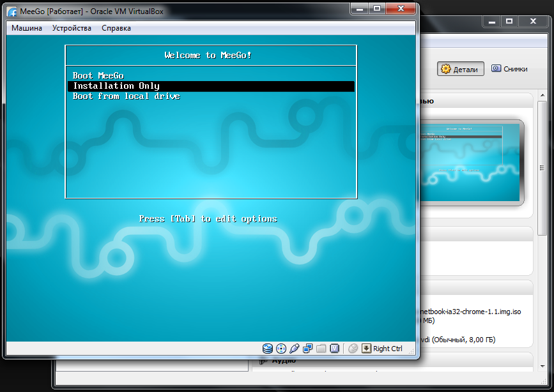Click the shared folders status icon
The image size is (554, 392).
(321, 349)
